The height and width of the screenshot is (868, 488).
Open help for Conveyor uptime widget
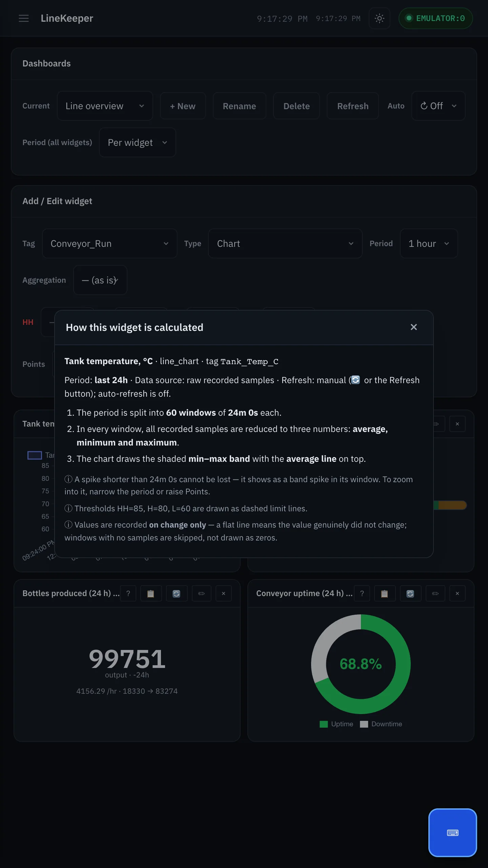point(362,593)
